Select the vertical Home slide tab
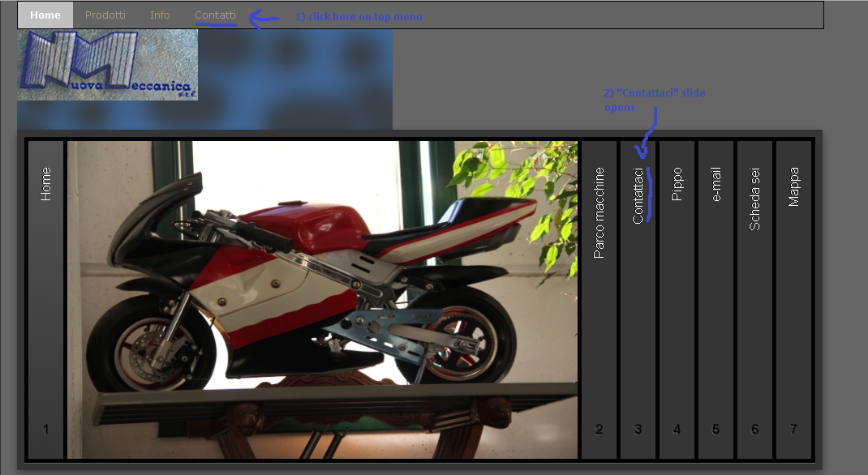 (x=45, y=300)
